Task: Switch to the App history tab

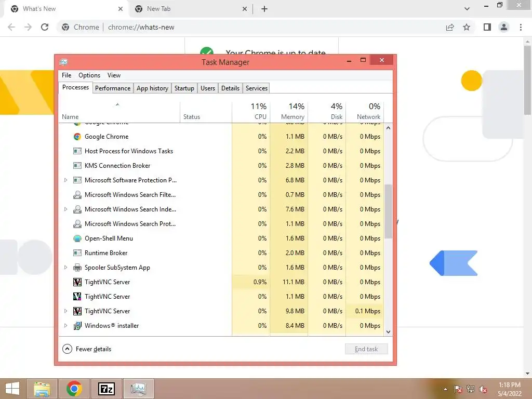Action: 152,88
